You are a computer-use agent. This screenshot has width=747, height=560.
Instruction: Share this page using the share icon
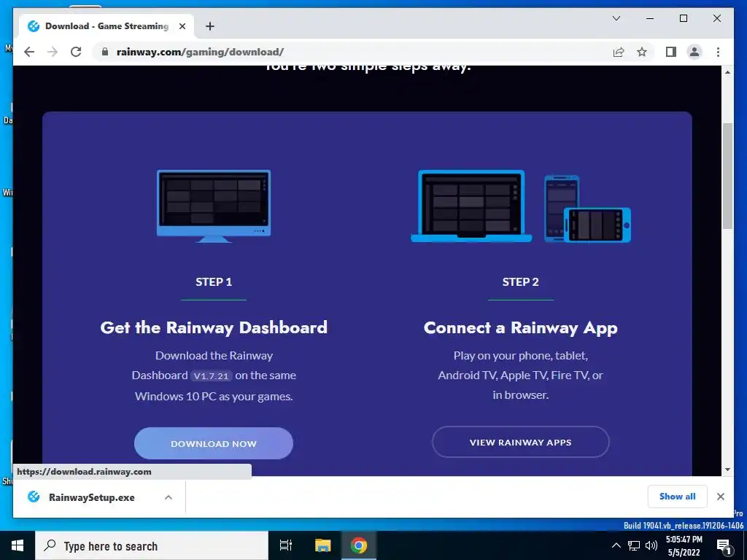tap(619, 52)
